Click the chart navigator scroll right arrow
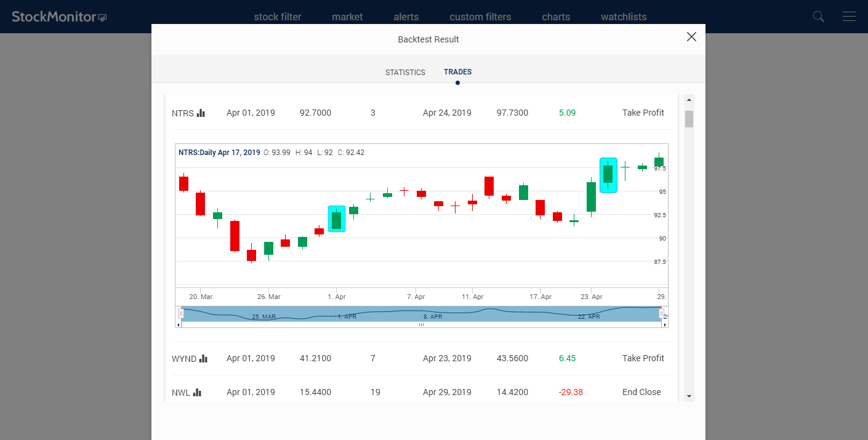The height and width of the screenshot is (440, 868). pyautogui.click(x=665, y=324)
